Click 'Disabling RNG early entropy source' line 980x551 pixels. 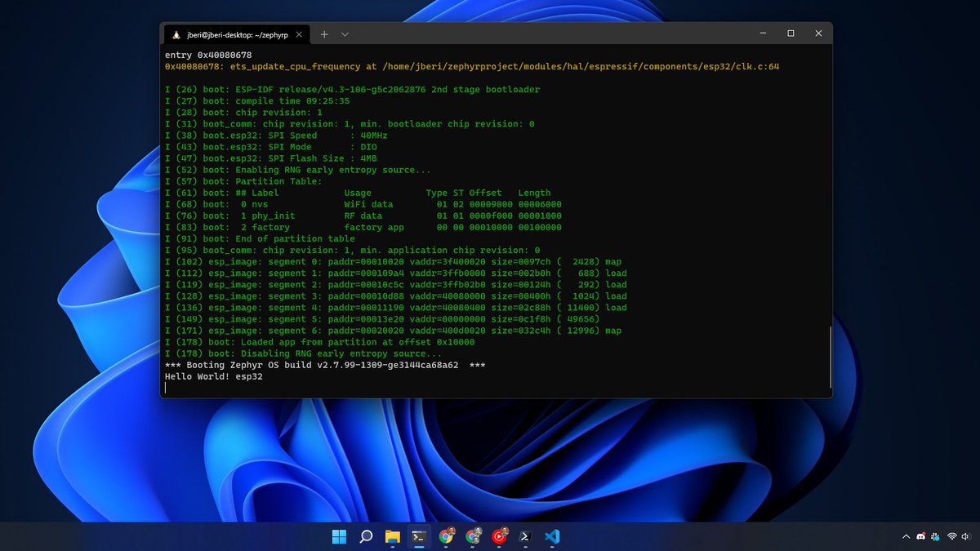point(303,353)
